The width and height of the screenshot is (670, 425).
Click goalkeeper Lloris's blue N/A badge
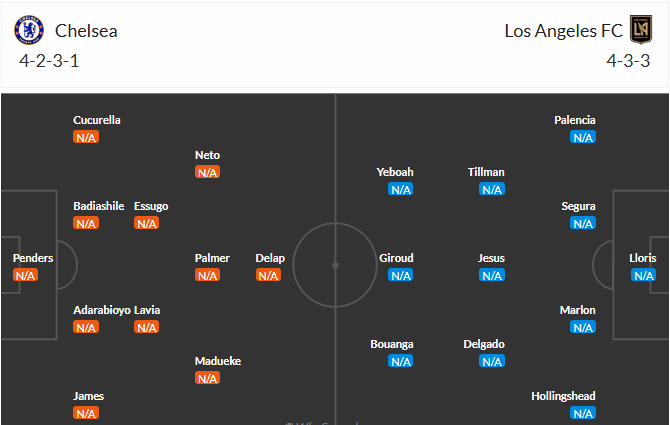click(x=644, y=275)
